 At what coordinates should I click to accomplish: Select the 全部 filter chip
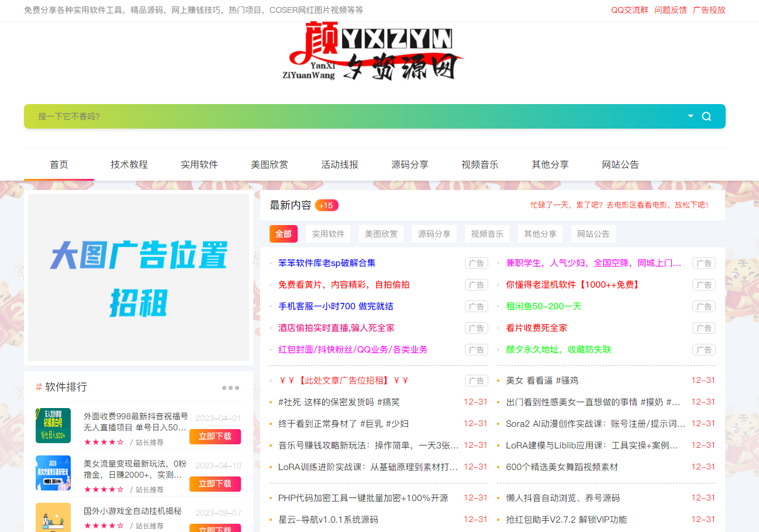[283, 233]
